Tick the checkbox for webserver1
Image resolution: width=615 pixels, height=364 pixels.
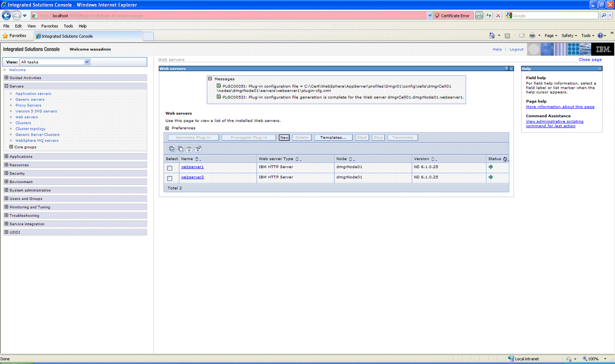(x=170, y=168)
